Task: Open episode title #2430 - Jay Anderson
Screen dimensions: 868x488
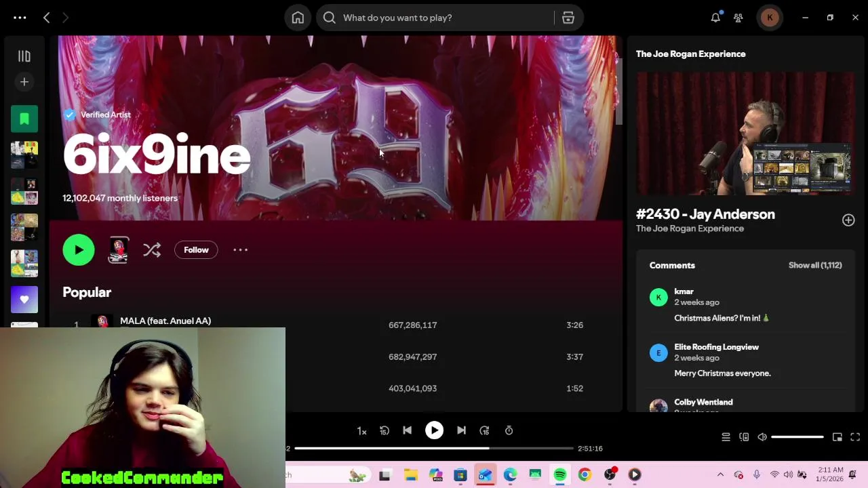Action: [x=705, y=214]
